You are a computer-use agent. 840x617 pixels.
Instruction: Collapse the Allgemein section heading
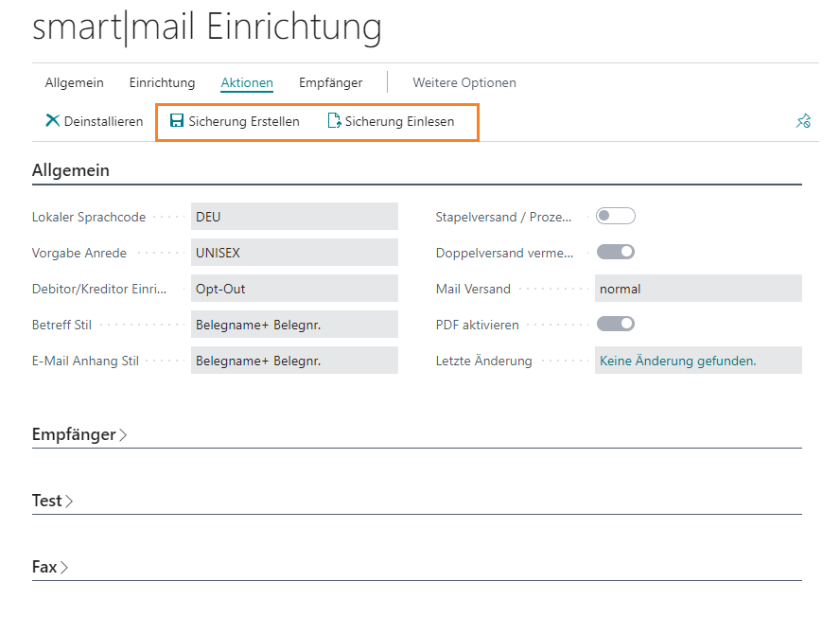(71, 171)
